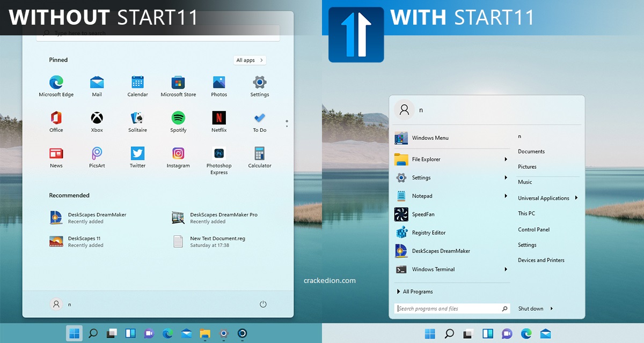Open DeskScapes DreamMaker recommended item
This screenshot has height=343, width=644.
pyautogui.click(x=88, y=218)
